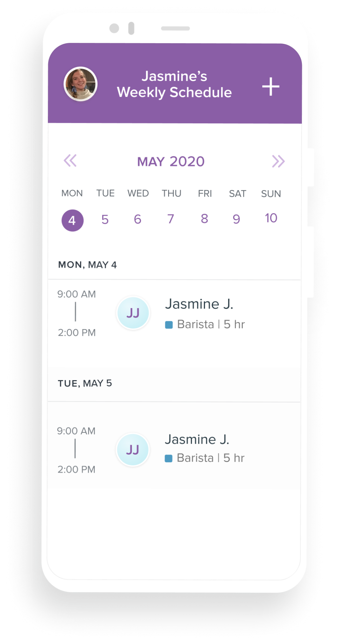
Task: Open Jasmine J. shift on Monday
Action: (199, 304)
